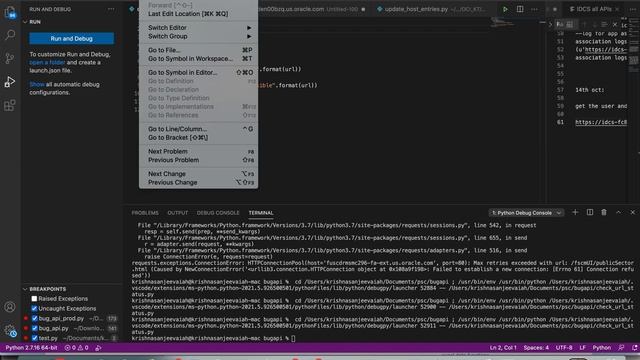Open the Manage gear icon
The image size is (640, 360).
click(10, 331)
